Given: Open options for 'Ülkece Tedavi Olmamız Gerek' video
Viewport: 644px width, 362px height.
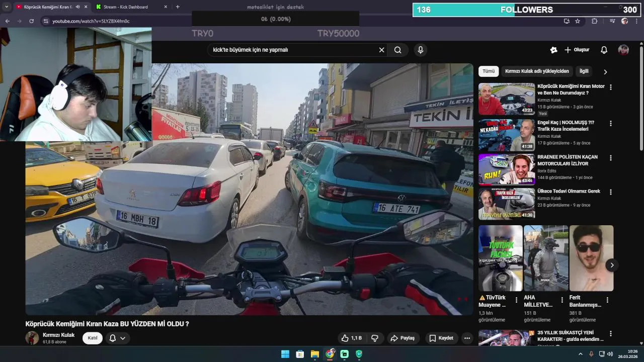Looking at the screenshot, I should [611, 192].
